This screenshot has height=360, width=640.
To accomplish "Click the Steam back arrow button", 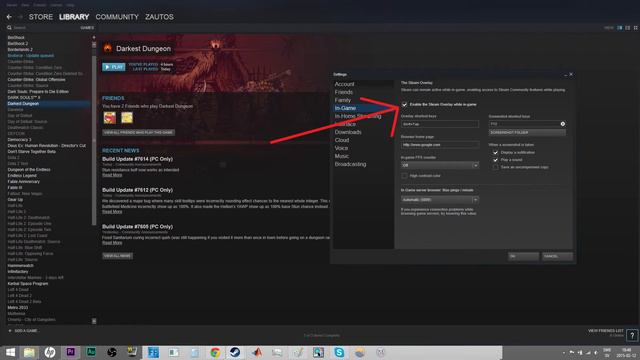I will pyautogui.click(x=9, y=17).
